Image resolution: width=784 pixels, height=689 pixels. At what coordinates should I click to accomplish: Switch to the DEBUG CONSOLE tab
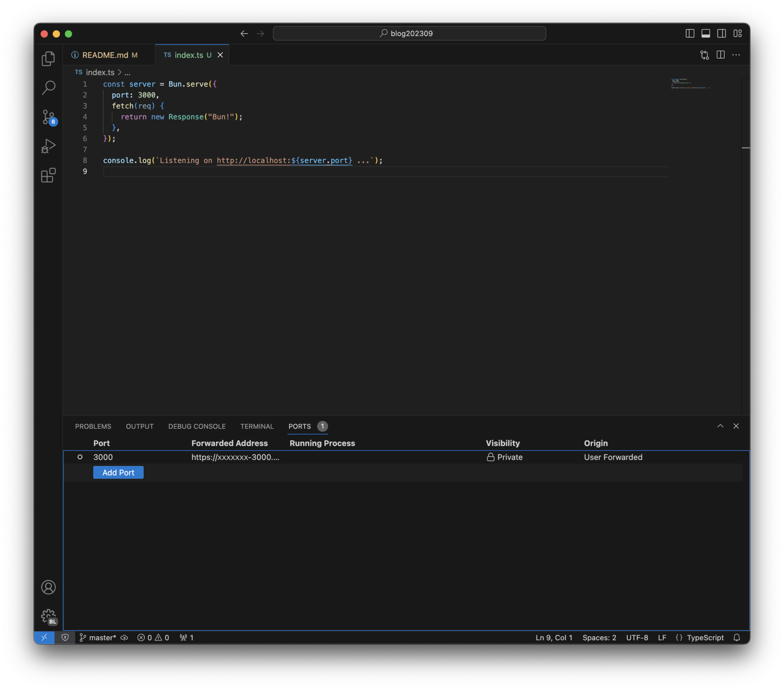tap(197, 426)
